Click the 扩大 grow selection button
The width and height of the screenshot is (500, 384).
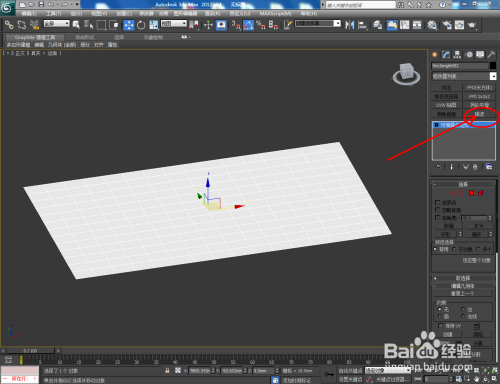point(479,226)
